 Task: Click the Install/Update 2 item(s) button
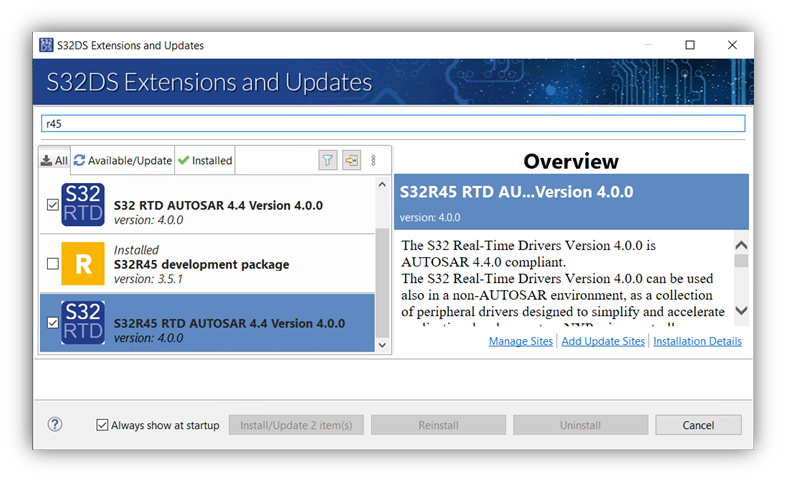pos(296,425)
